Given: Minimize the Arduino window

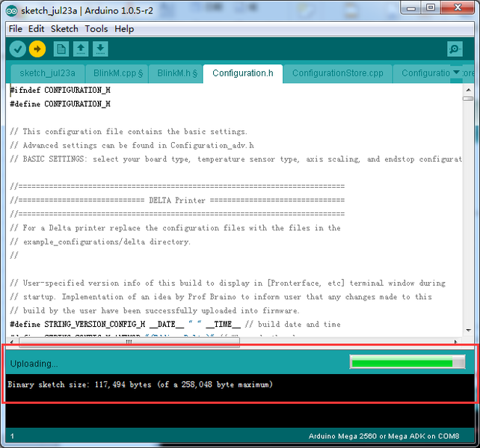Looking at the screenshot, I should point(410,8).
